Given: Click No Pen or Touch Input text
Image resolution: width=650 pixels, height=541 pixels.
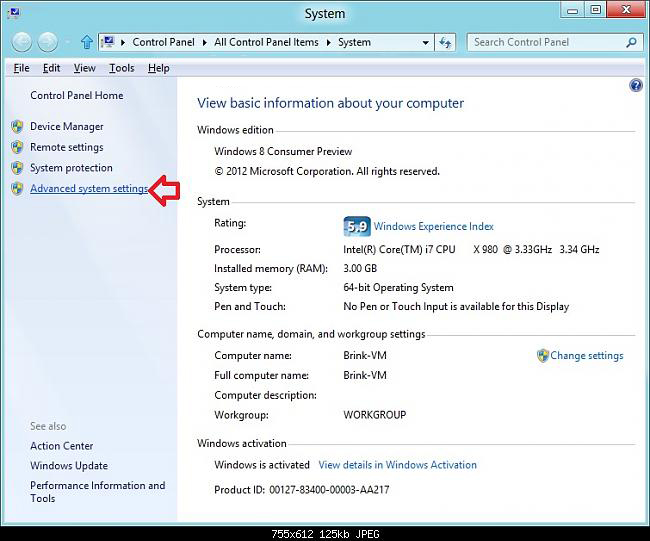Looking at the screenshot, I should [x=456, y=307].
